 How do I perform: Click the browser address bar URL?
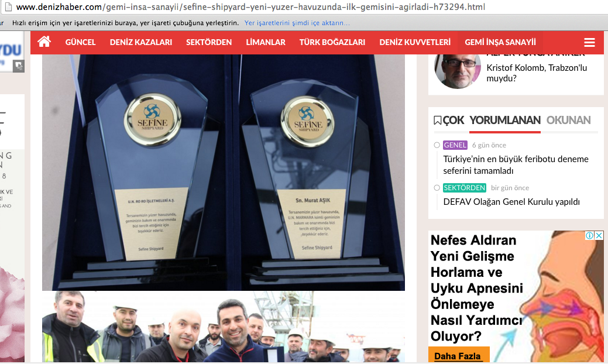click(x=250, y=7)
